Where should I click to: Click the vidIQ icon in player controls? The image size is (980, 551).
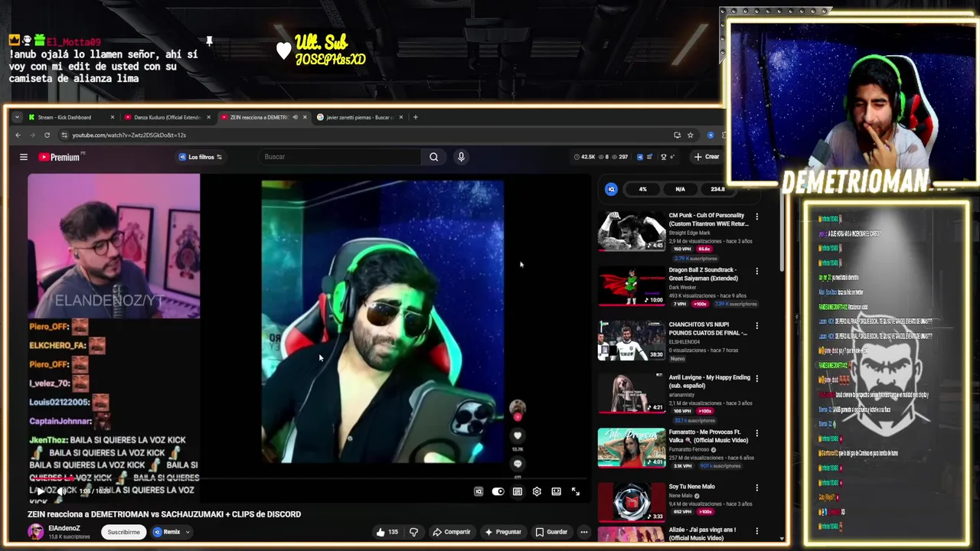(x=479, y=492)
